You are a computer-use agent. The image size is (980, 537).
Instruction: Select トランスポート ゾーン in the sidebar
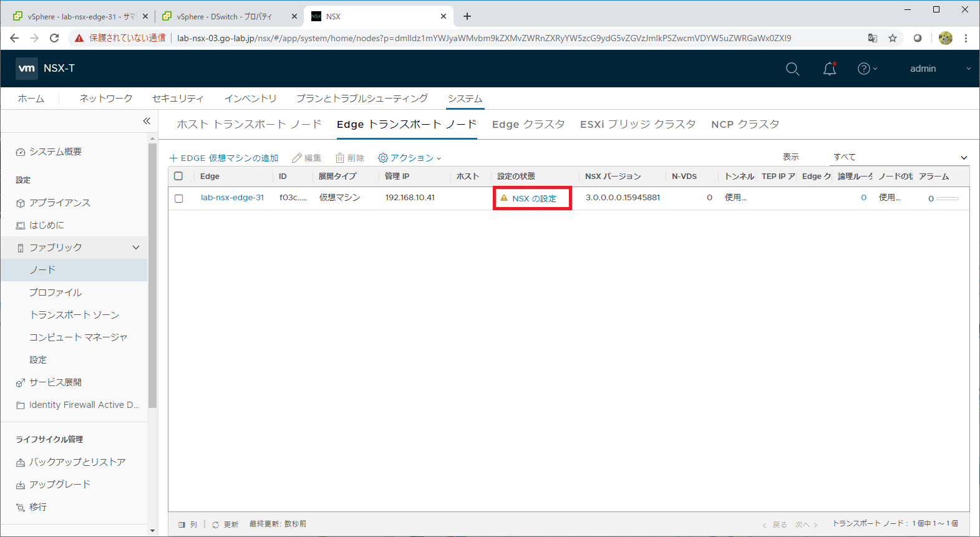74,315
